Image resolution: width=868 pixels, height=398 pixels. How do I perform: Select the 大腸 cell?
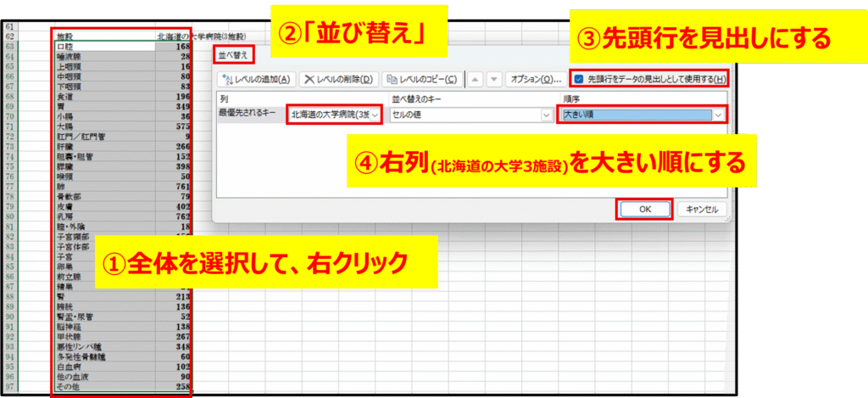click(x=65, y=126)
